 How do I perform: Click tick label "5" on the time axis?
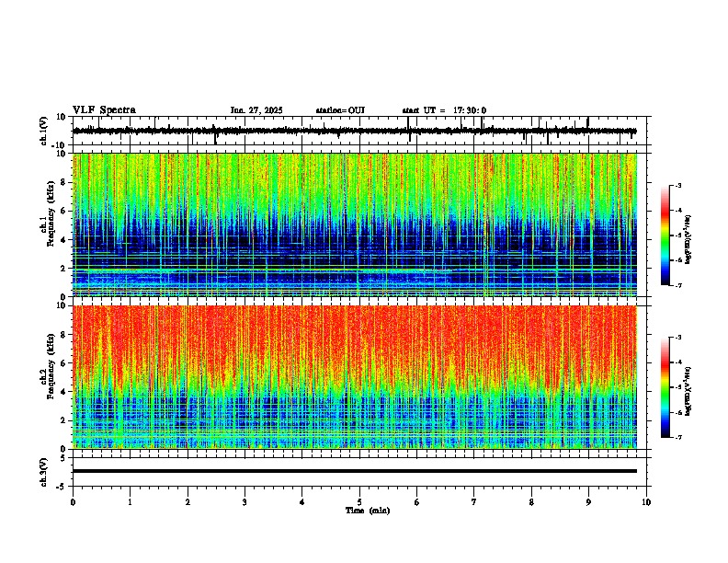coord(359,502)
